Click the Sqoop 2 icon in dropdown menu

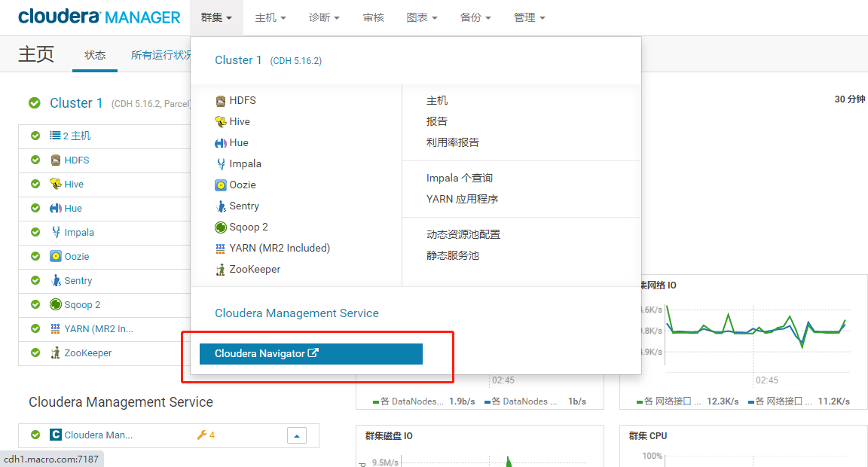click(x=220, y=227)
